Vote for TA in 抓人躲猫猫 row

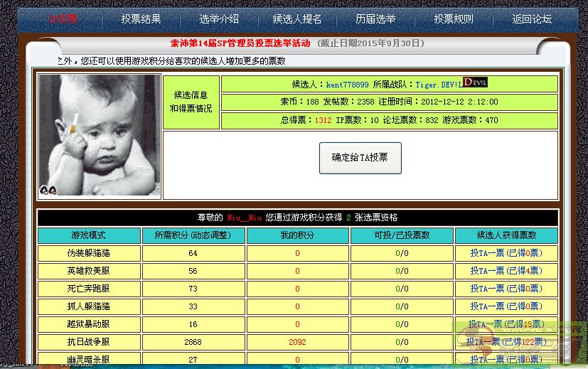506,306
